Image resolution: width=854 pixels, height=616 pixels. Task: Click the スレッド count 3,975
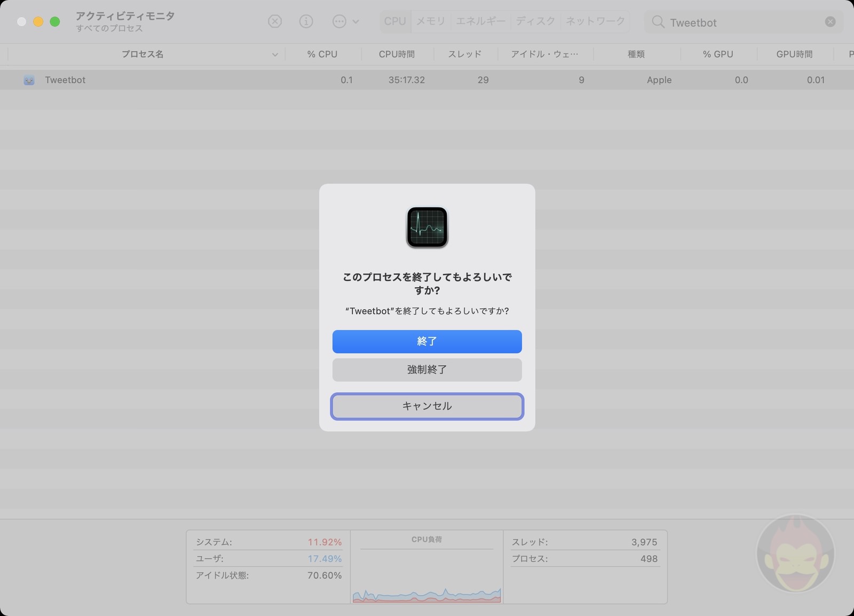pyautogui.click(x=644, y=542)
